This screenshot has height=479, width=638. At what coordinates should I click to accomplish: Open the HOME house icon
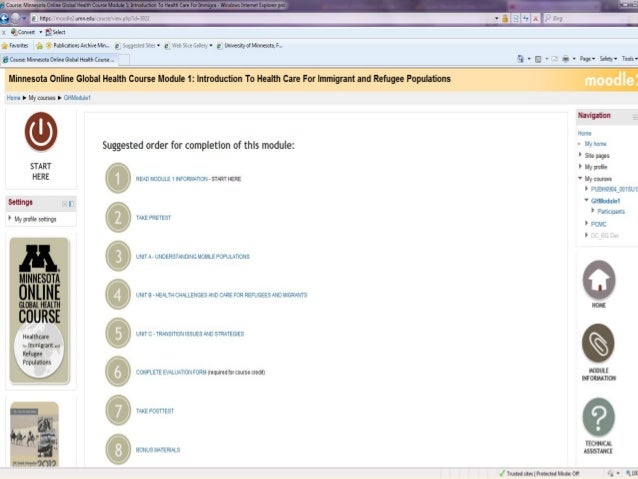pyautogui.click(x=599, y=280)
